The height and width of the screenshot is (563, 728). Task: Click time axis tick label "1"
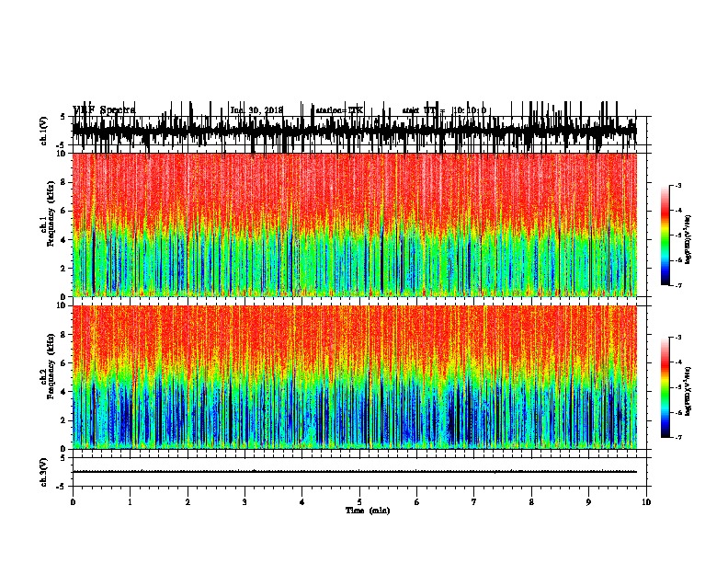(130, 502)
